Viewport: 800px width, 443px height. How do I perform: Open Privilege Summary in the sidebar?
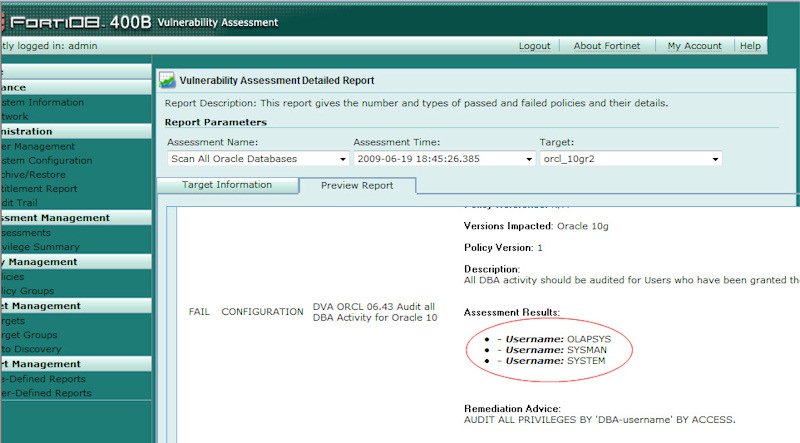(x=40, y=247)
